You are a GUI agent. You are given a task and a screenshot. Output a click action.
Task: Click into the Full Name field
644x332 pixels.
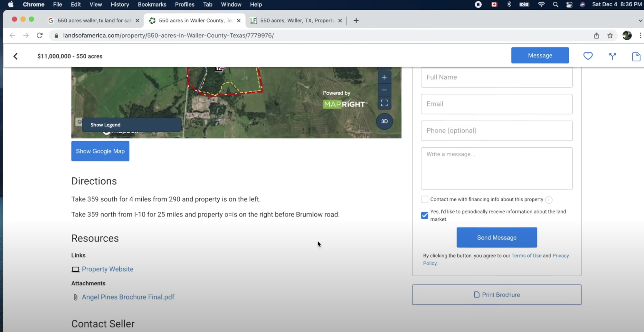coord(497,77)
